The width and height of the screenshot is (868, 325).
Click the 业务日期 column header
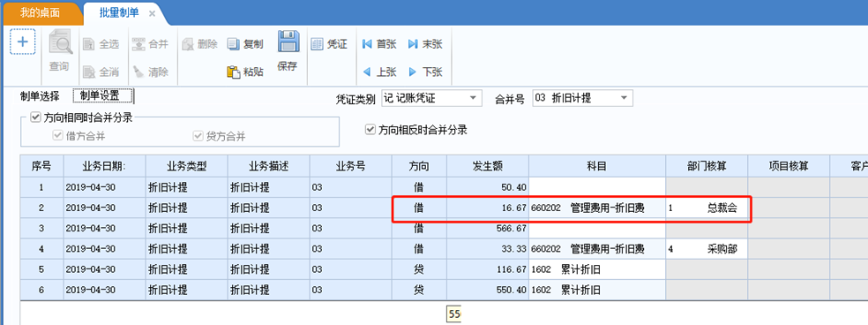click(x=105, y=166)
